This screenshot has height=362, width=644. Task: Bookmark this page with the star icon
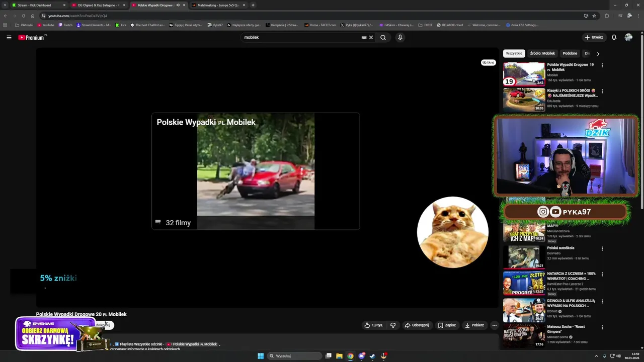[x=594, y=16]
